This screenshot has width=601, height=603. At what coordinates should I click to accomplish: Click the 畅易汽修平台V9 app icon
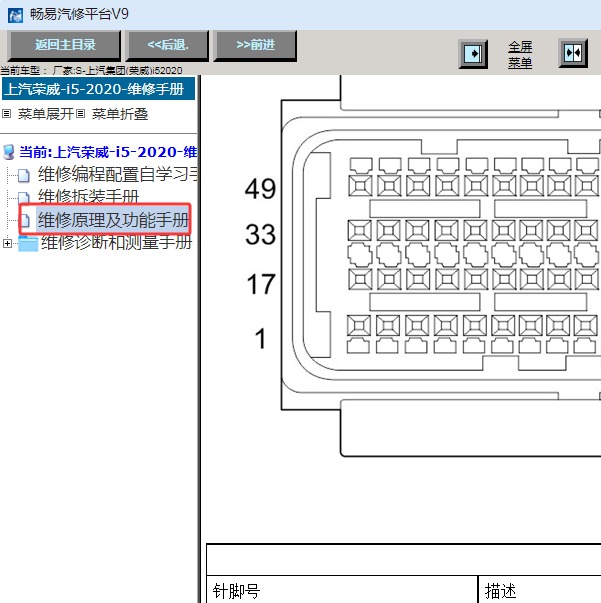(15, 15)
